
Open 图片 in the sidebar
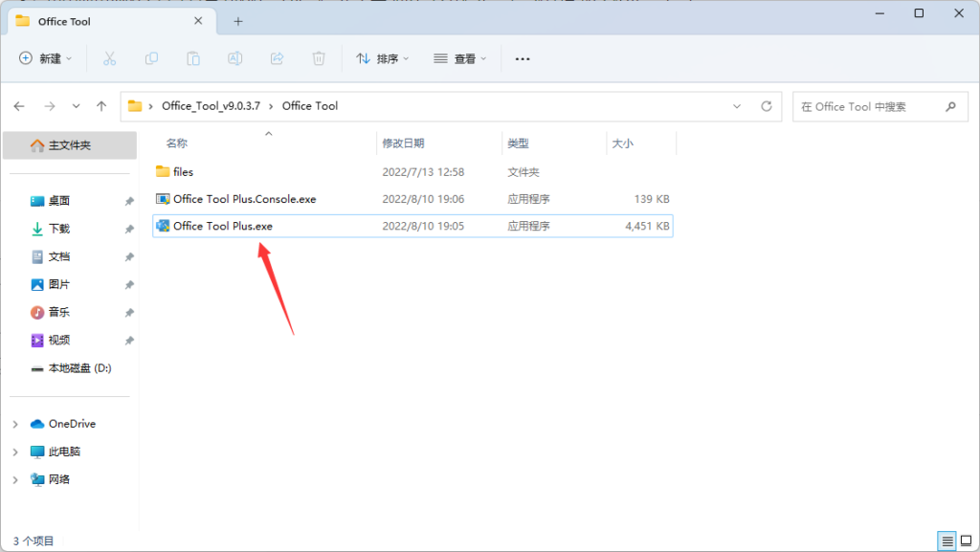tap(59, 285)
